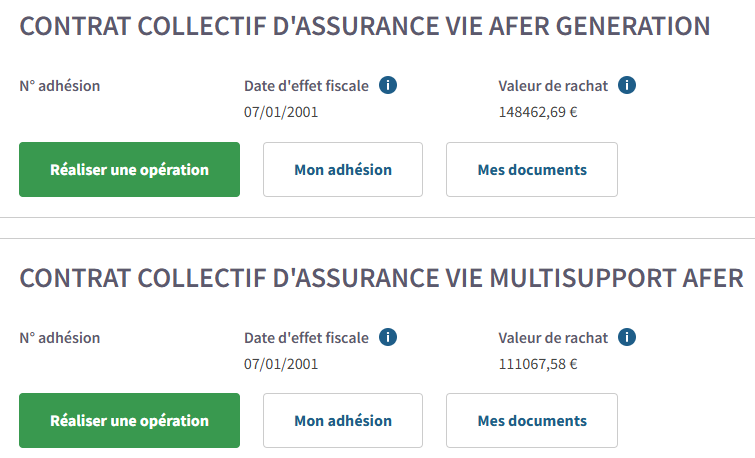This screenshot has width=755, height=458.
Task: Click the 07/01/2001 date under AFER Generation
Action: pos(281,112)
